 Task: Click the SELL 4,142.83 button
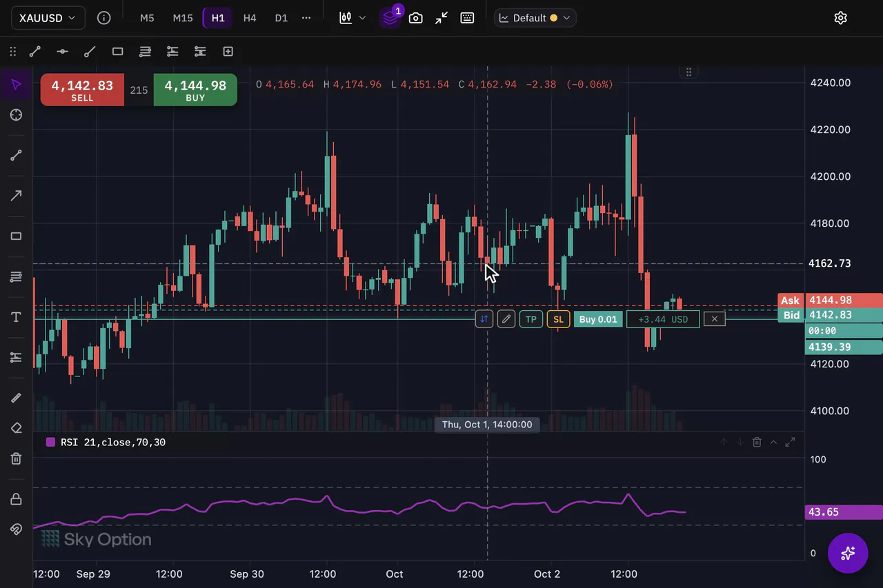coord(82,90)
